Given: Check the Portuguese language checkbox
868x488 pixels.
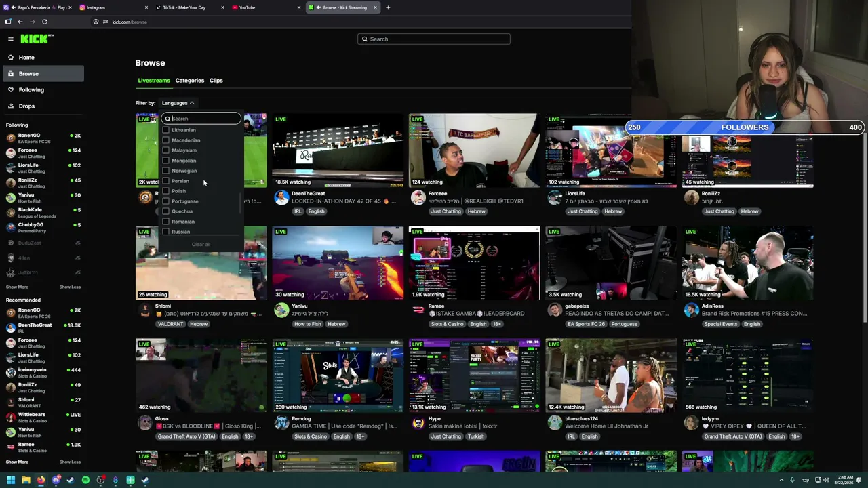Looking at the screenshot, I should (166, 201).
